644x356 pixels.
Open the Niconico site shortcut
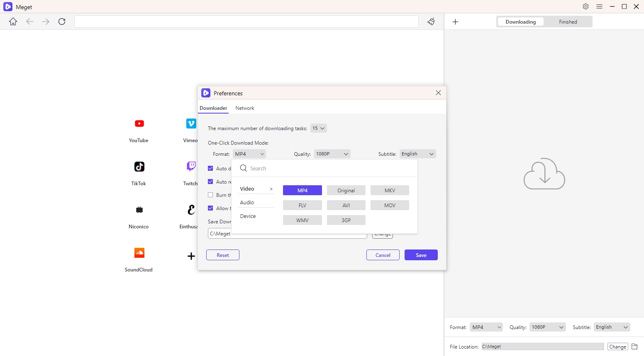[139, 210]
